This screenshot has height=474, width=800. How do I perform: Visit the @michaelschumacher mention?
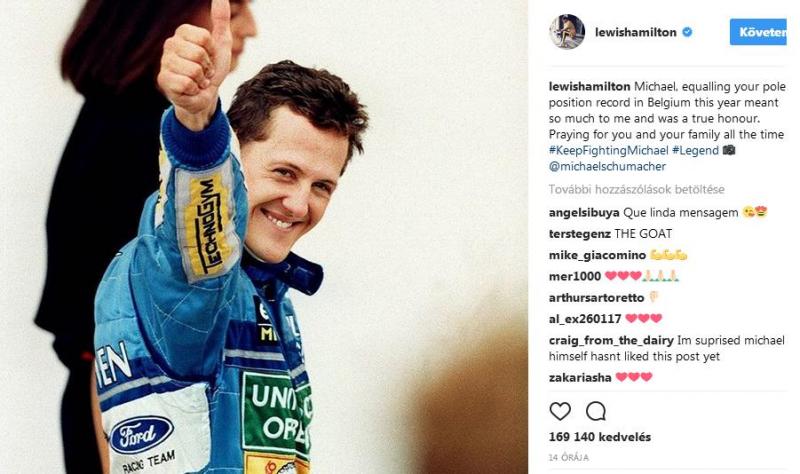point(607,167)
